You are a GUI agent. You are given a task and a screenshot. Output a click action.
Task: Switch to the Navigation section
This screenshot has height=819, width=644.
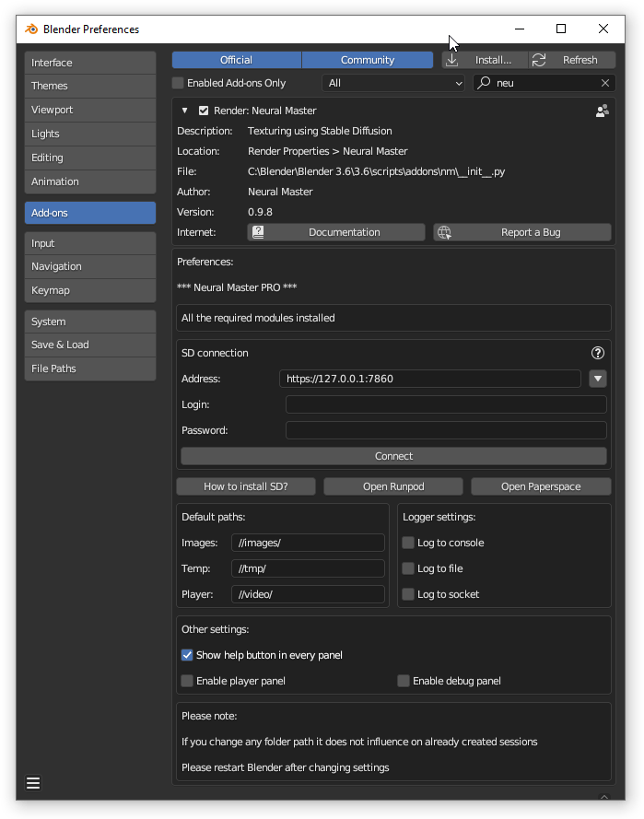[90, 266]
